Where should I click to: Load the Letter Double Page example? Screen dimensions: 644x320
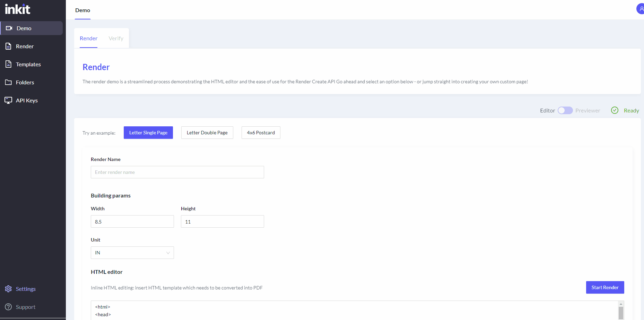tap(207, 133)
